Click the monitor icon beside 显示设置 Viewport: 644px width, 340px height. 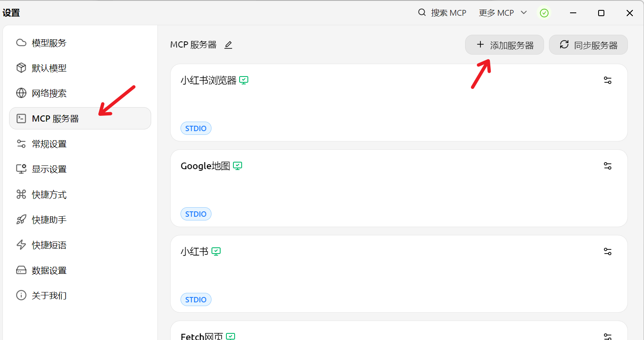click(21, 169)
